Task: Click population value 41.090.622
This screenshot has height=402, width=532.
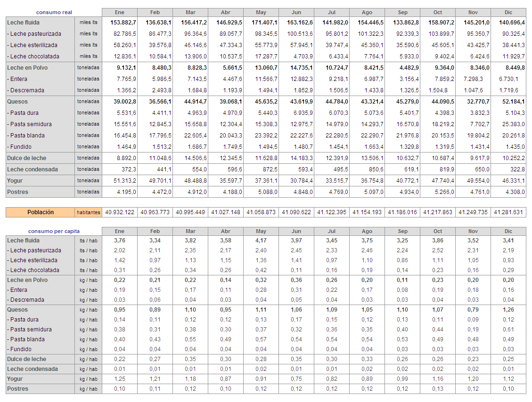Action: [296, 212]
